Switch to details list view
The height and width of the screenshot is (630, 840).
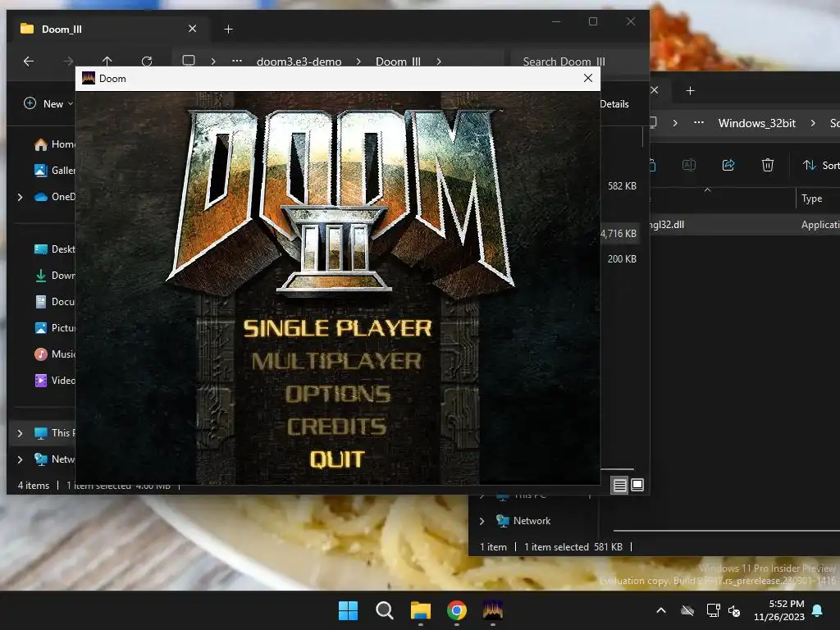coord(620,486)
